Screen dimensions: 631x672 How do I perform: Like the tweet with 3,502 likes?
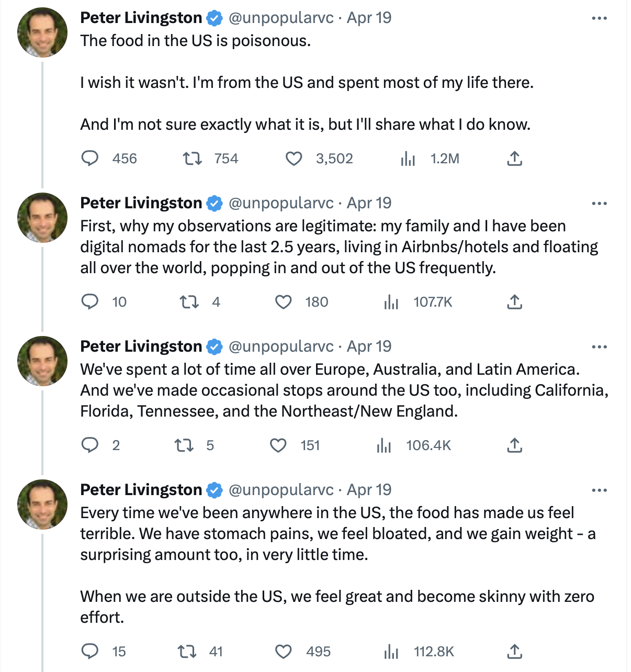pyautogui.click(x=294, y=158)
